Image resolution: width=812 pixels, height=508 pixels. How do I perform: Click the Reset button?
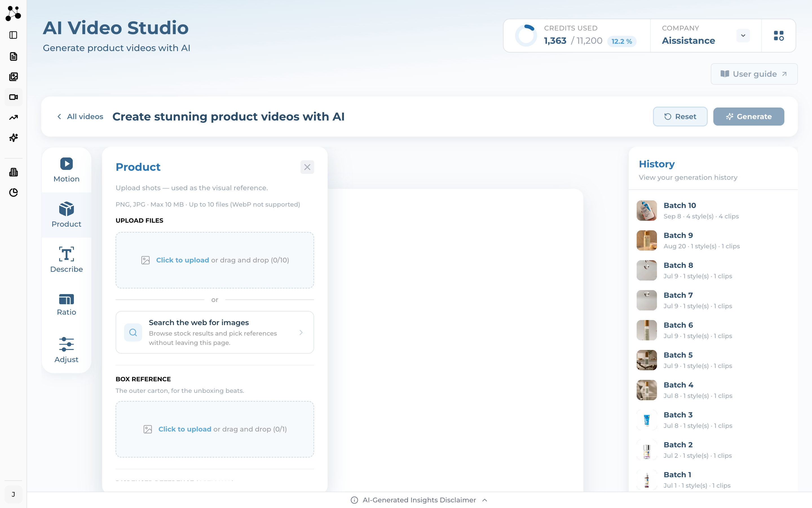(x=680, y=117)
